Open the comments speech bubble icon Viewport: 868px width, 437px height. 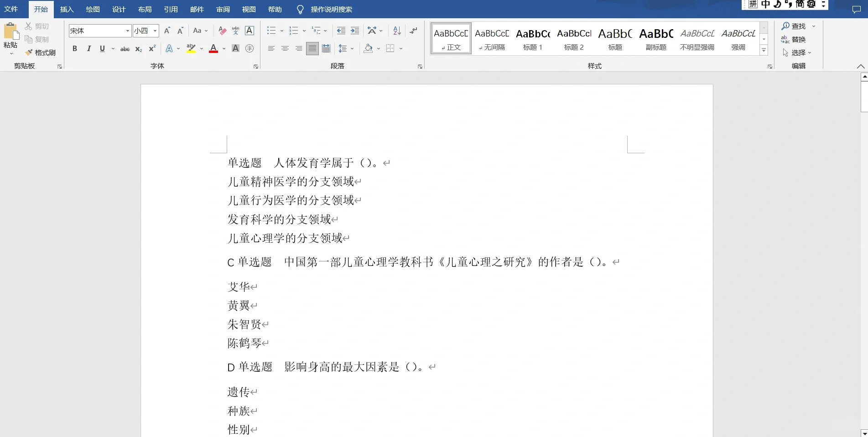click(x=856, y=10)
